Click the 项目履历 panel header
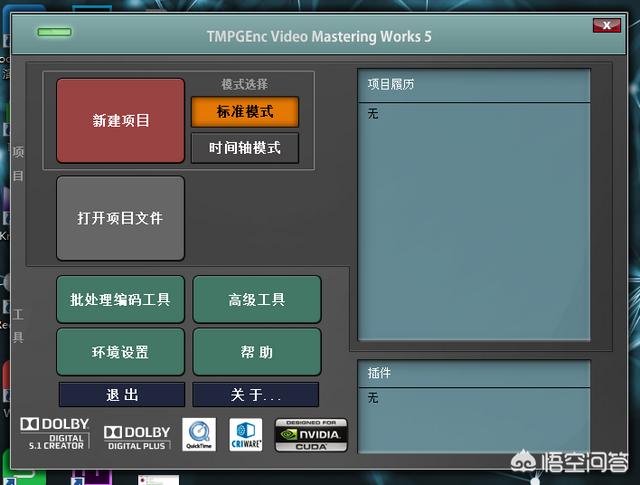The height and width of the screenshot is (485, 640). point(474,85)
